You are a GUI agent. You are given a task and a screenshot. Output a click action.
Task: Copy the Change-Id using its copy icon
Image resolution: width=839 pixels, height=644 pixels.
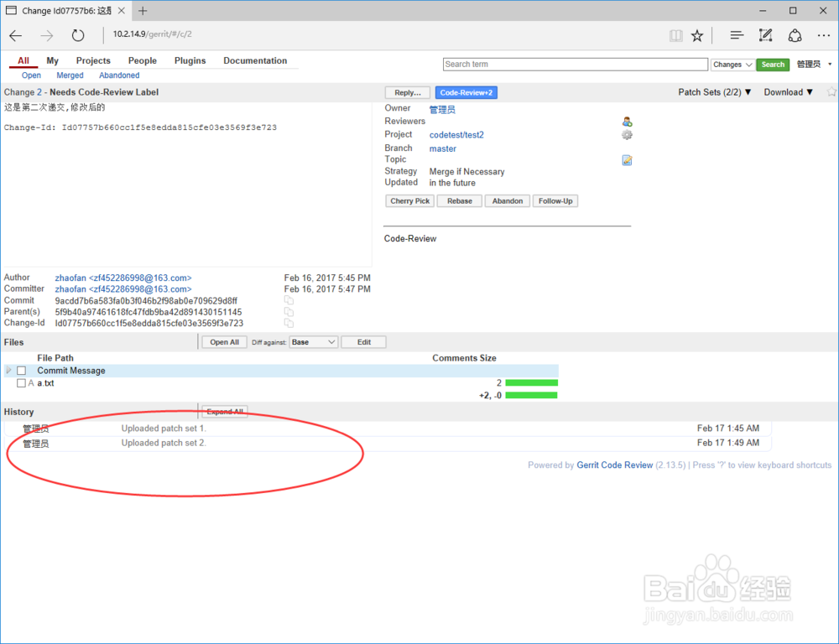coord(288,322)
